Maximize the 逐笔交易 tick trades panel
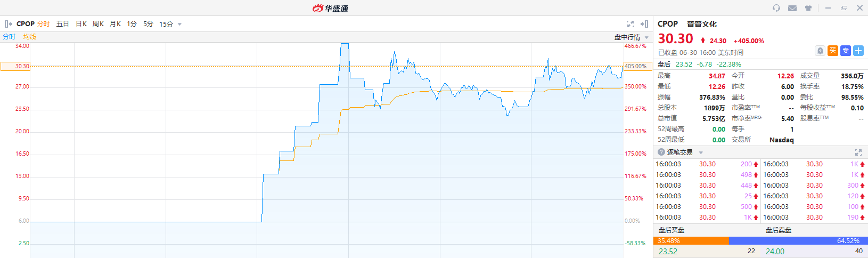This screenshot has width=868, height=258. click(x=858, y=152)
